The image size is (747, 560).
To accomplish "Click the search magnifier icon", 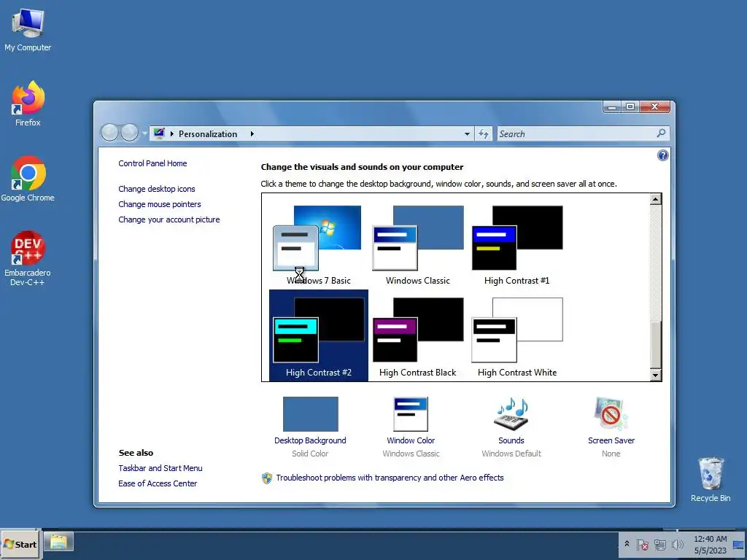I will (661, 134).
